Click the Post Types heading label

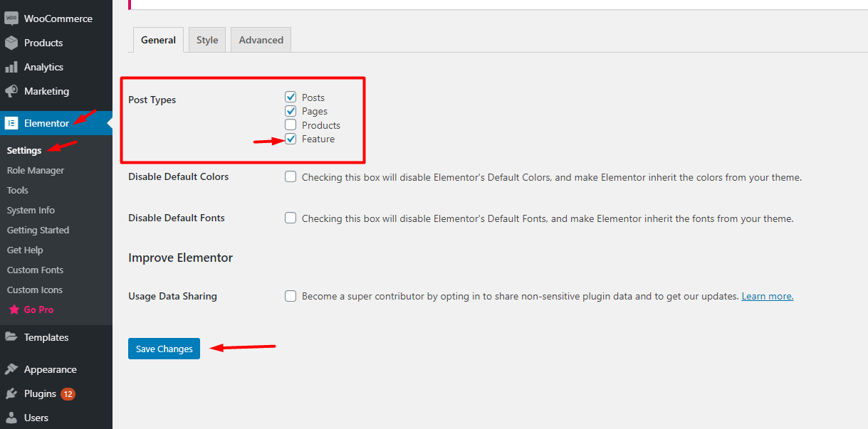click(x=152, y=100)
